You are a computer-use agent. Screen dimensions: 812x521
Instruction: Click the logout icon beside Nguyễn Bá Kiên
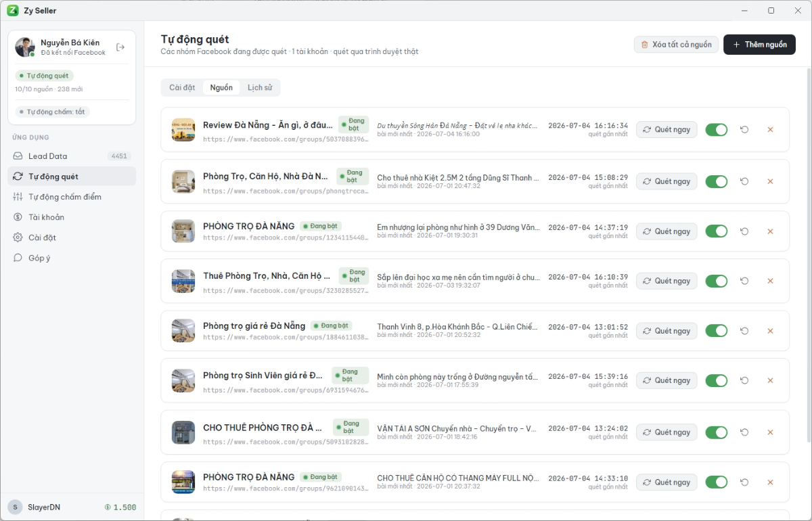[120, 47]
